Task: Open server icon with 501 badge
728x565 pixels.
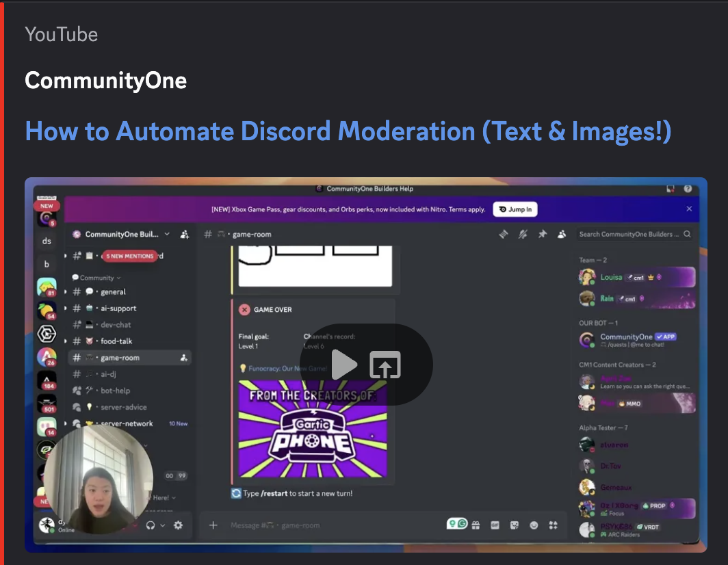Action: click(x=47, y=404)
